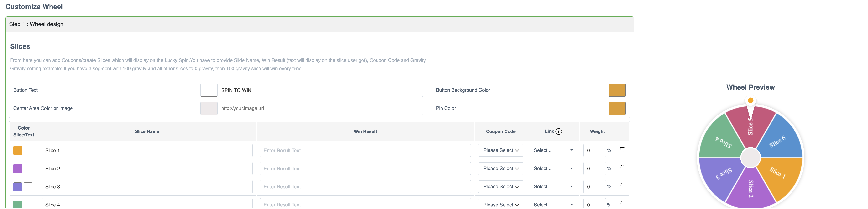Click Slice 2 purple color swatch

click(x=18, y=169)
